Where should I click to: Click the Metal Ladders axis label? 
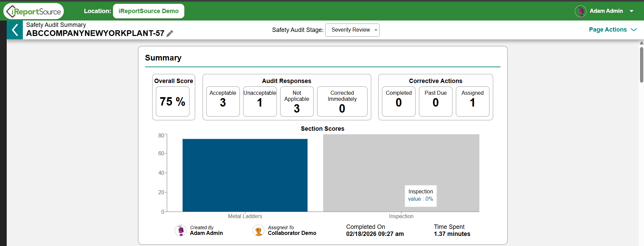245,216
